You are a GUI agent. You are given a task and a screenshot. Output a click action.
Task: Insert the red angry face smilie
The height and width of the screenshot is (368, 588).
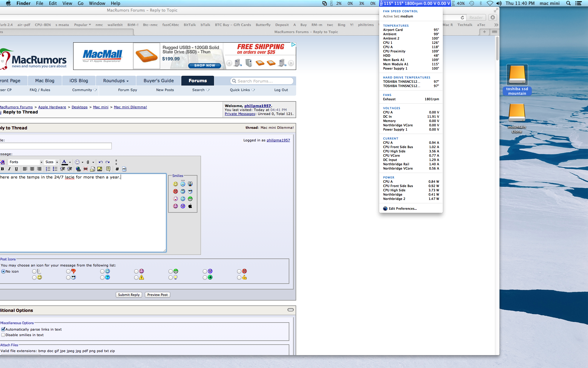[x=175, y=191]
